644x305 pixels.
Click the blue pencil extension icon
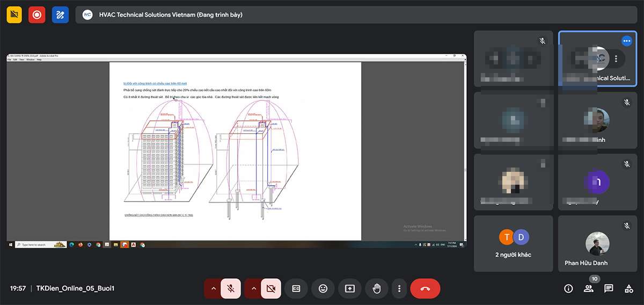pyautogui.click(x=60, y=14)
